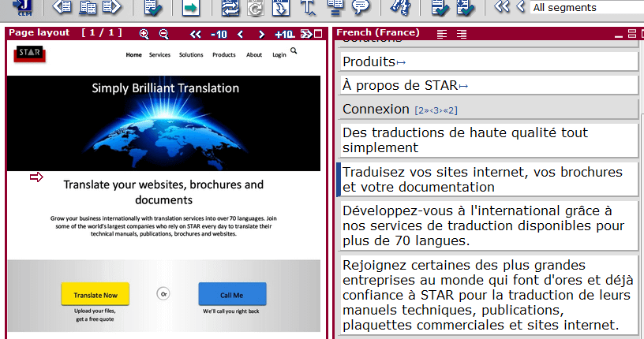Click the yellow Translate Now button
The height and width of the screenshot is (339, 644).
coord(95,294)
